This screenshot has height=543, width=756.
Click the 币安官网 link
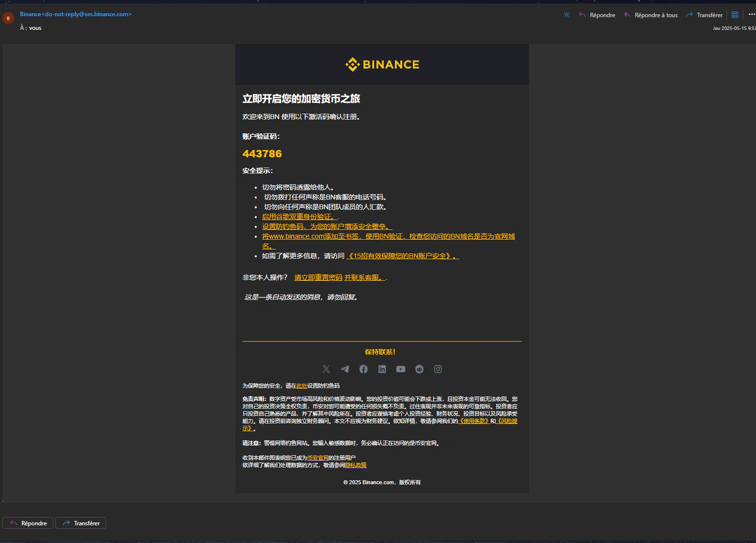coord(318,458)
